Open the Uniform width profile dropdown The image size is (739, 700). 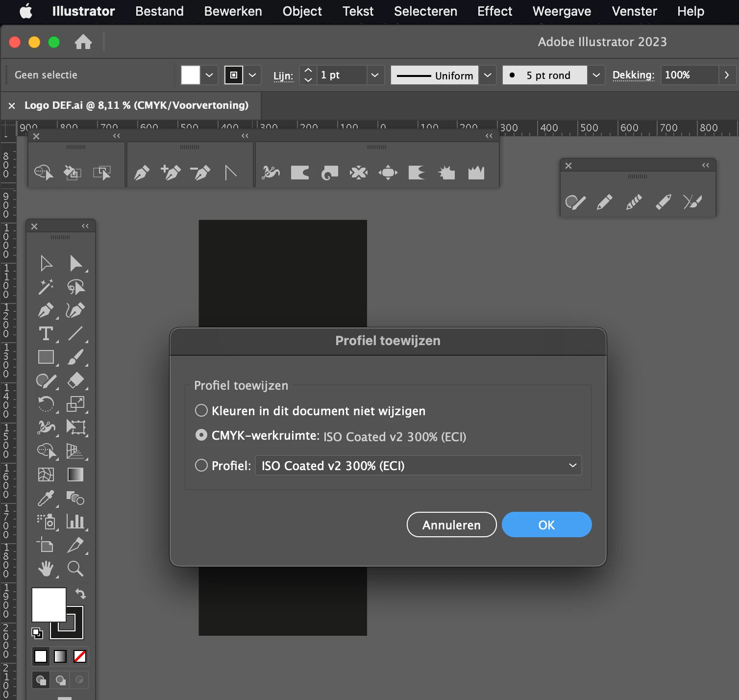tap(488, 75)
